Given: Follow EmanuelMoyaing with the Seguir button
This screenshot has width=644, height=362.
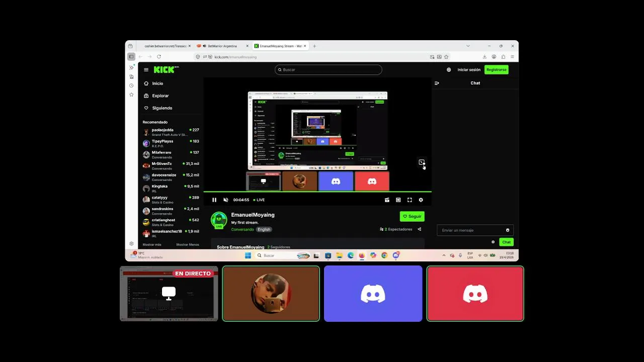Looking at the screenshot, I should coord(412,216).
